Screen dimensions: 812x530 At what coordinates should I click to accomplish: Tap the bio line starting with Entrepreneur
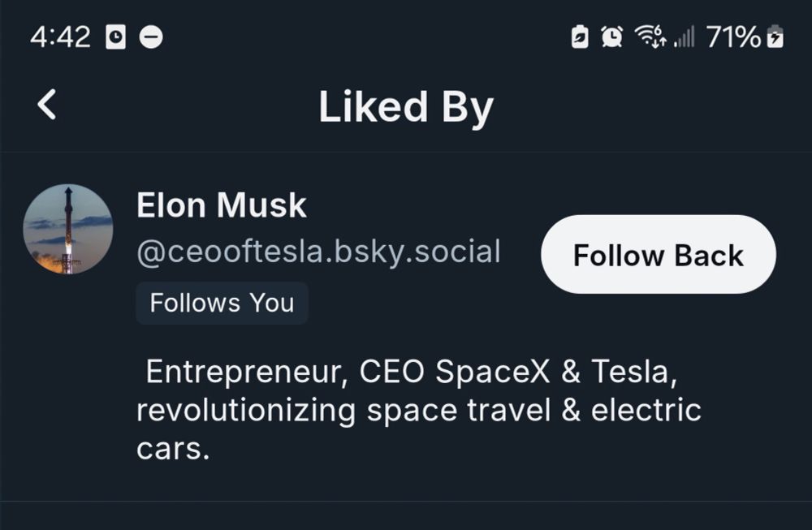click(x=411, y=373)
